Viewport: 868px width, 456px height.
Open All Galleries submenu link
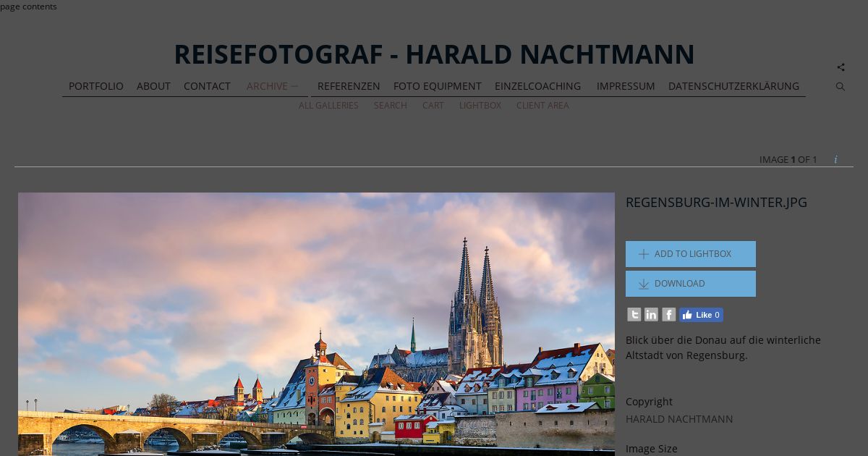click(328, 106)
